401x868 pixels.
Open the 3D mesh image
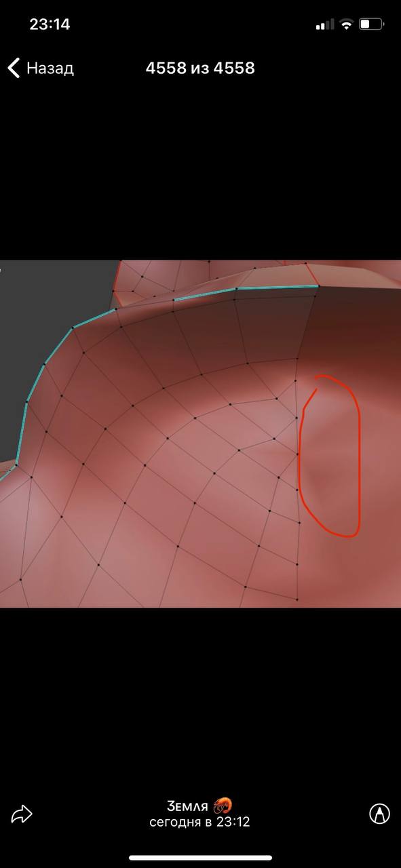(200, 434)
